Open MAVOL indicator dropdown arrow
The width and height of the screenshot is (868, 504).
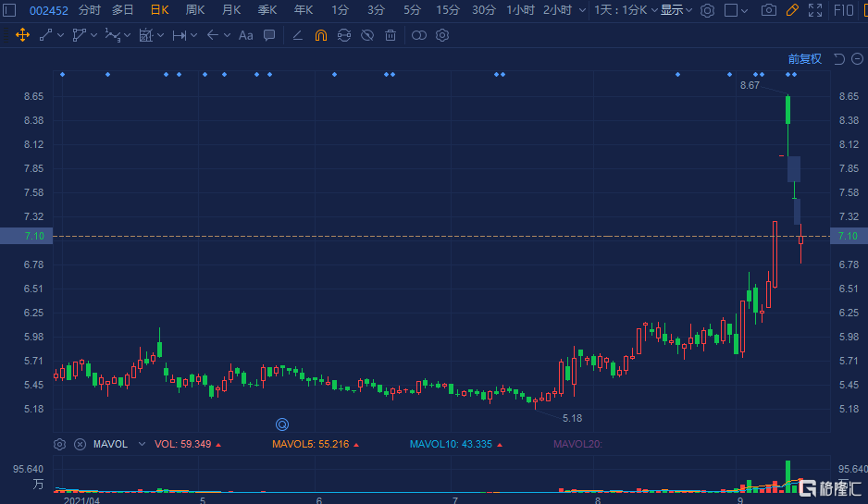142,444
